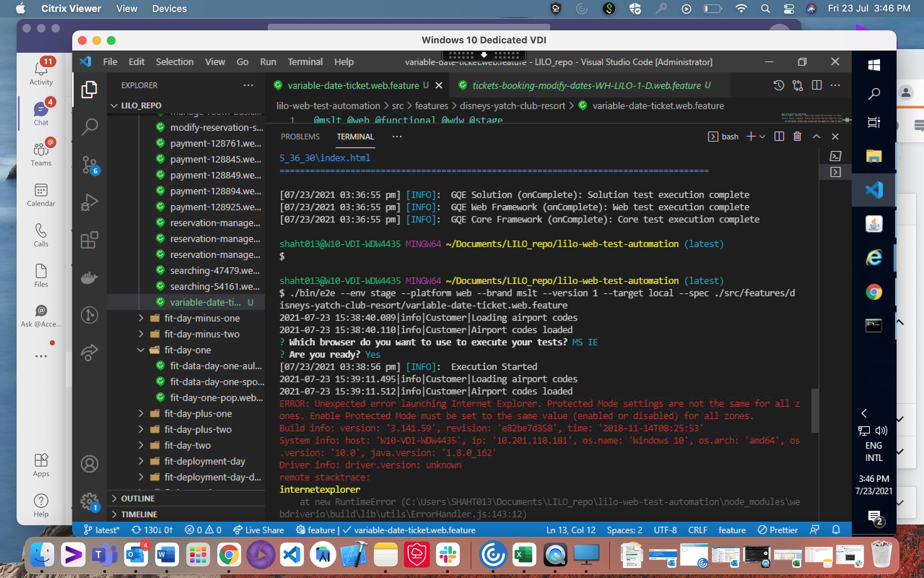Open the launch profile dropdown arrow
This screenshot has width=924, height=578.
coord(763,137)
